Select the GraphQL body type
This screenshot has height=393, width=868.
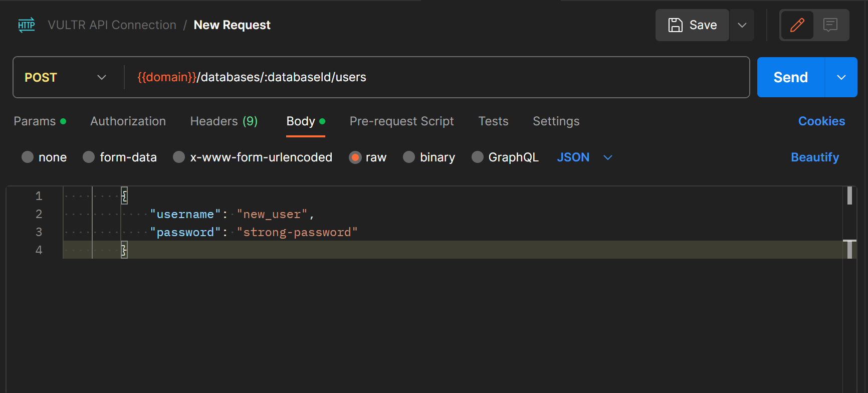pyautogui.click(x=505, y=157)
